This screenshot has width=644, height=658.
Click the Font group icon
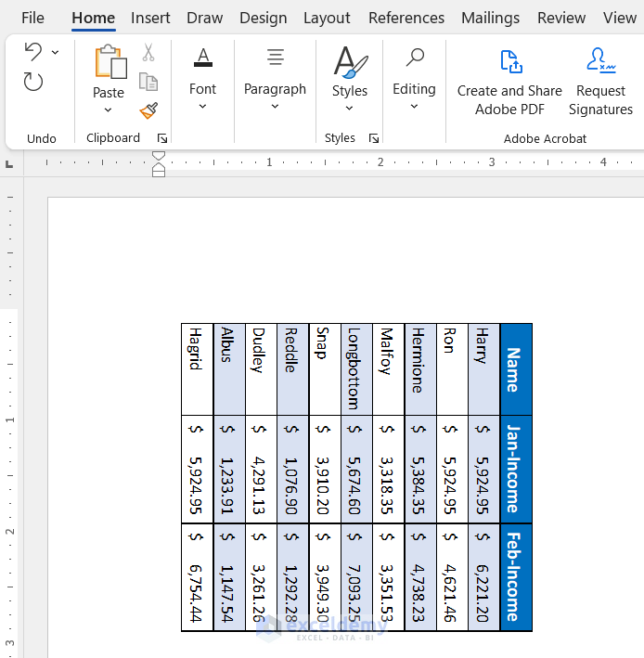[203, 57]
